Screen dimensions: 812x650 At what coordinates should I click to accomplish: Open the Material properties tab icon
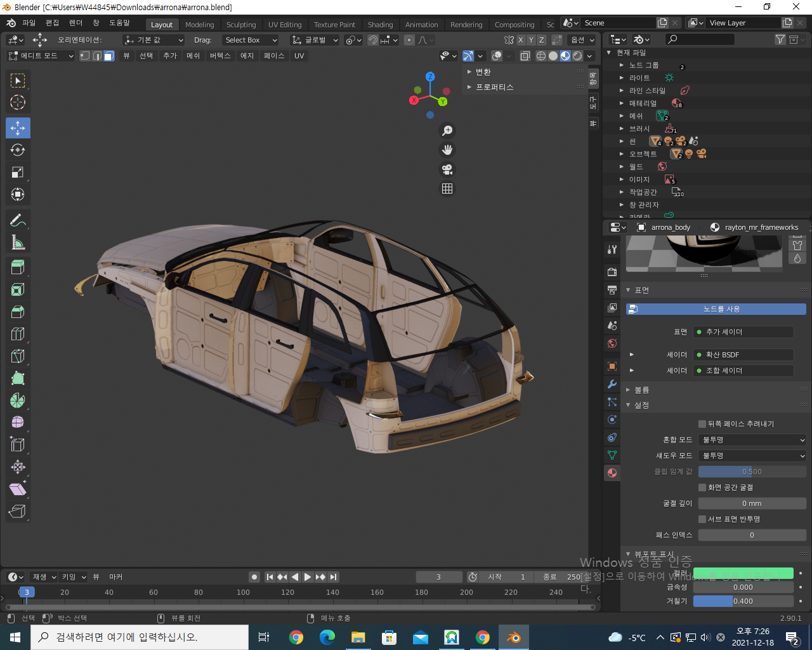coord(612,473)
